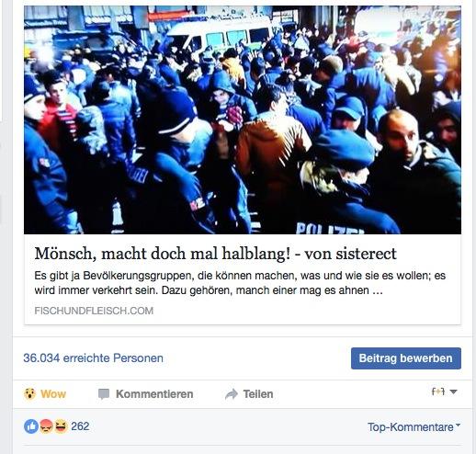Click the blue thumbs-up like reaction icon
This screenshot has width=476, height=454.
[31, 426]
